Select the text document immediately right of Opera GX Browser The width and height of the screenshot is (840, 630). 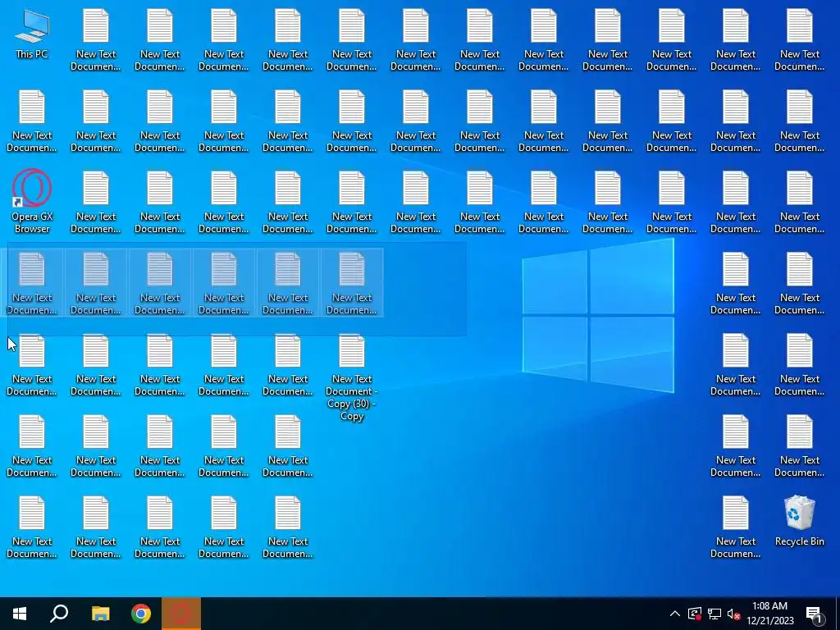[96, 203]
